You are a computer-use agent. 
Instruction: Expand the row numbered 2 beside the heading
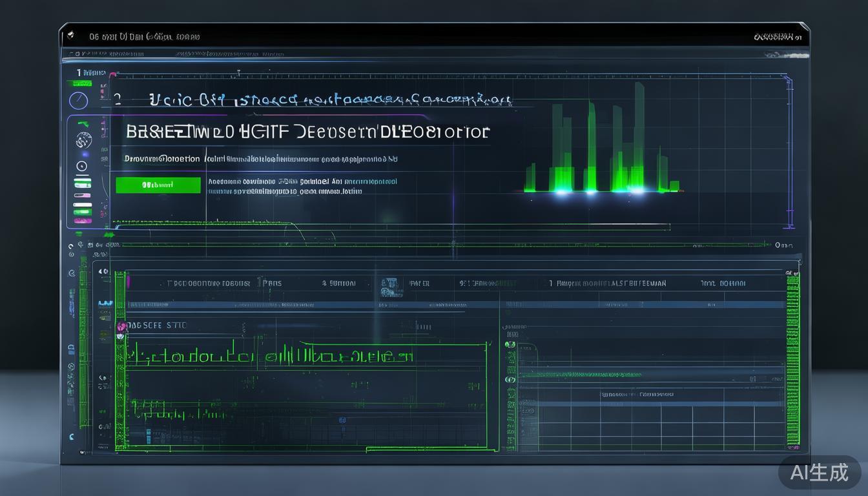click(118, 99)
